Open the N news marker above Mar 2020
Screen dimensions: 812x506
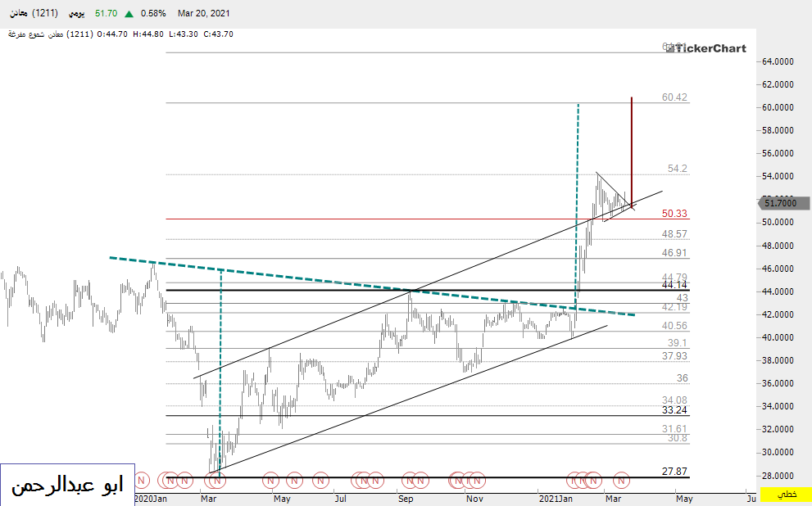[x=218, y=480]
